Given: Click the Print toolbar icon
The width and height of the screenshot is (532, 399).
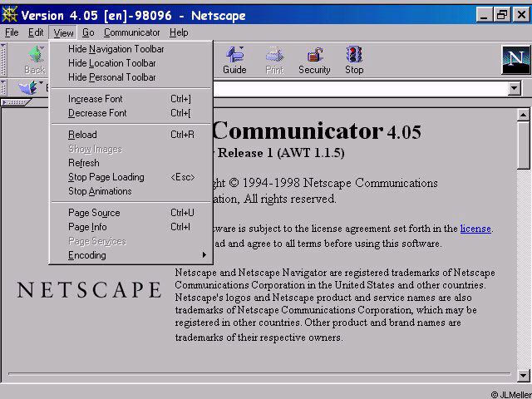Looking at the screenshot, I should pyautogui.click(x=274, y=61).
